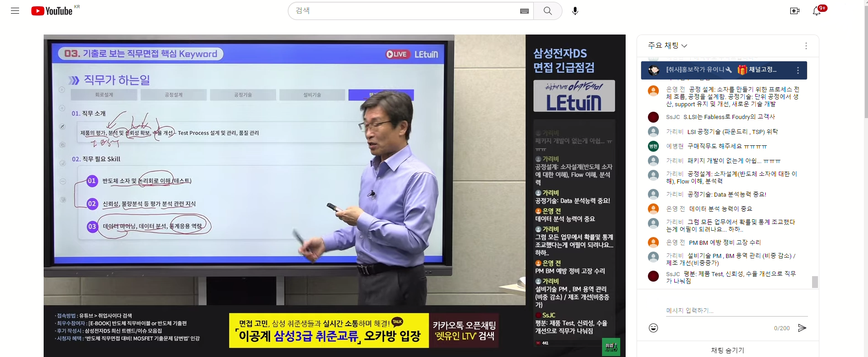Click the message 'PM BM 예방 정비 고장 수리'
The width and height of the screenshot is (868, 357).
(x=725, y=243)
